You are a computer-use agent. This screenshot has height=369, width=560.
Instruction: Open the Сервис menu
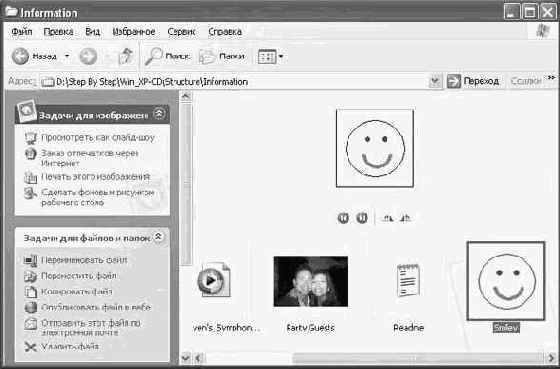[181, 31]
